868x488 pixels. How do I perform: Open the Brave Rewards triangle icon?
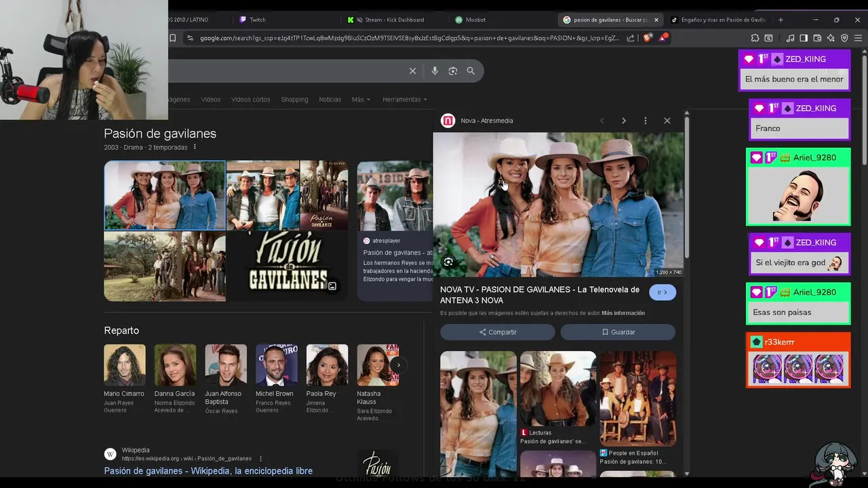[x=663, y=38]
